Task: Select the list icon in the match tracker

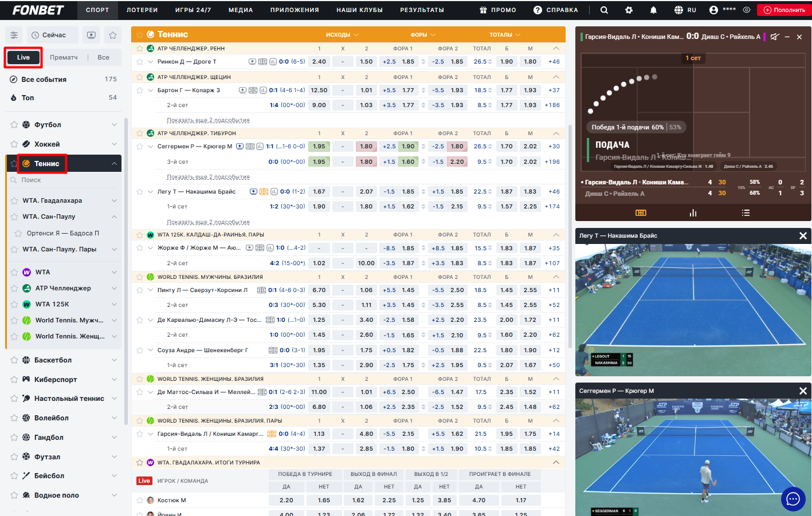Action: 746,213
